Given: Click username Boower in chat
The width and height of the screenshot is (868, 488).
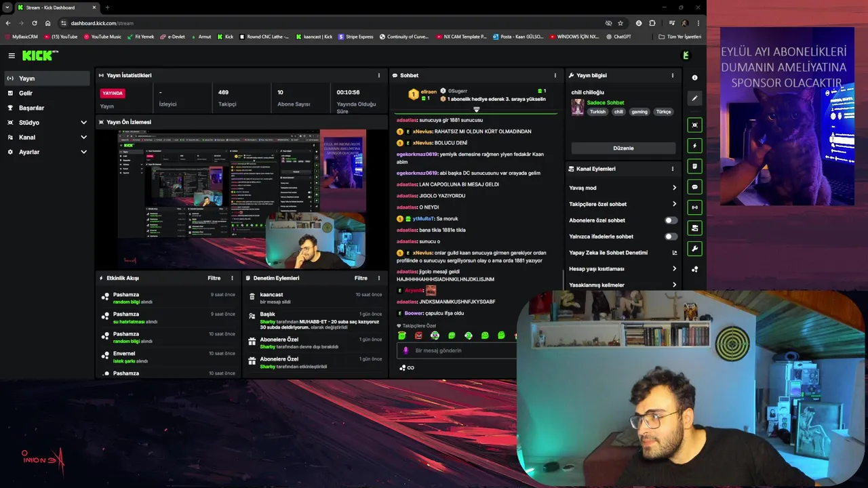Looking at the screenshot, I should pyautogui.click(x=414, y=313).
